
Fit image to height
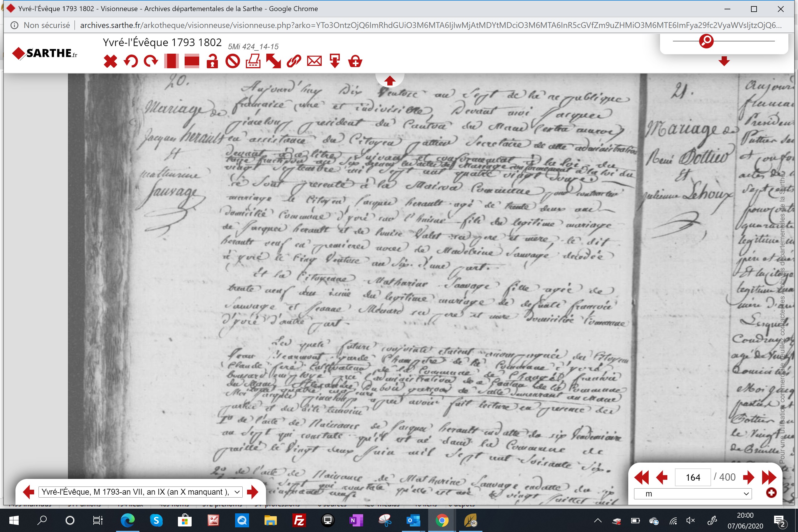171,62
